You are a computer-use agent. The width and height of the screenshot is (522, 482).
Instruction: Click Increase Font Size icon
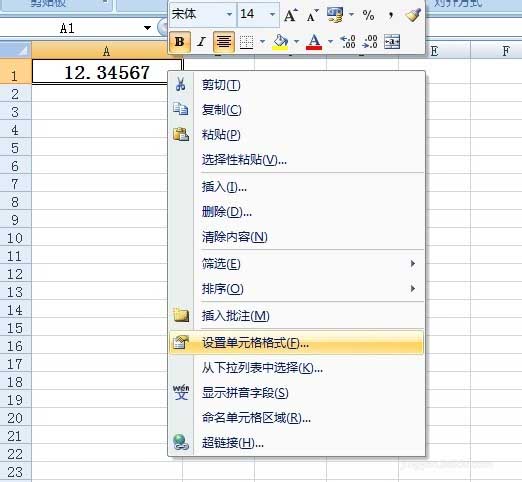(x=291, y=15)
